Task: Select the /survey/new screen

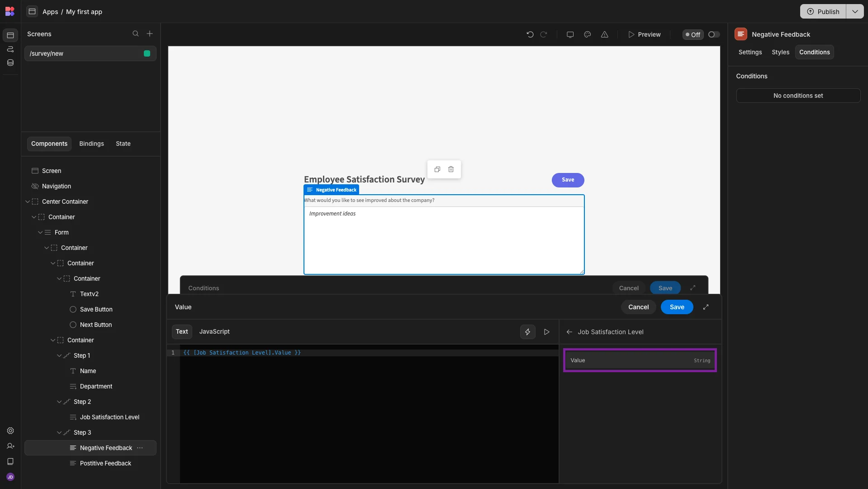Action: click(x=90, y=53)
